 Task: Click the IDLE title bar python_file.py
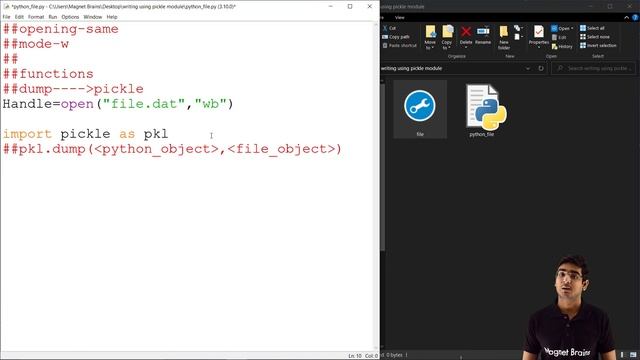pyautogui.click(x=123, y=7)
